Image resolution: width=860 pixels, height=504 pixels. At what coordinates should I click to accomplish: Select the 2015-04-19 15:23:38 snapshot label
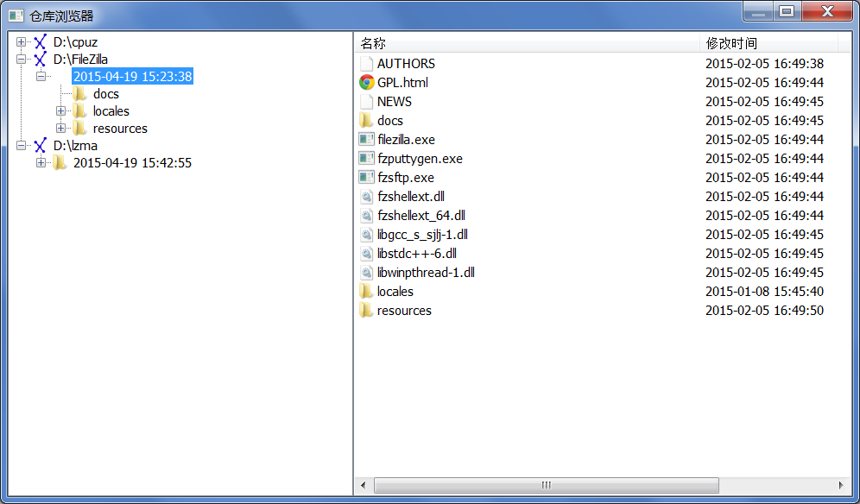(132, 76)
